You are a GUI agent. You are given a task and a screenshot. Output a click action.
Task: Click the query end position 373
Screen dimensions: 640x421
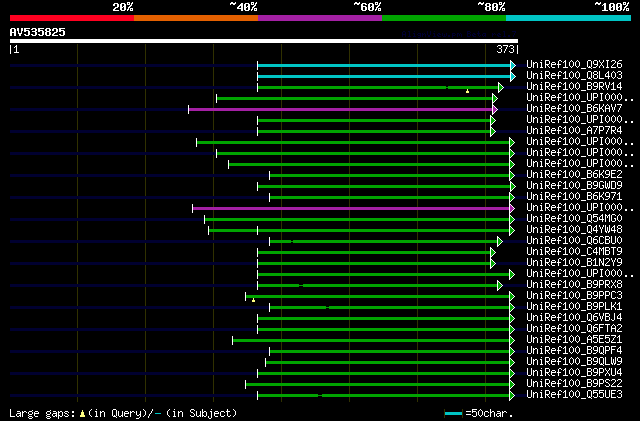coord(505,49)
